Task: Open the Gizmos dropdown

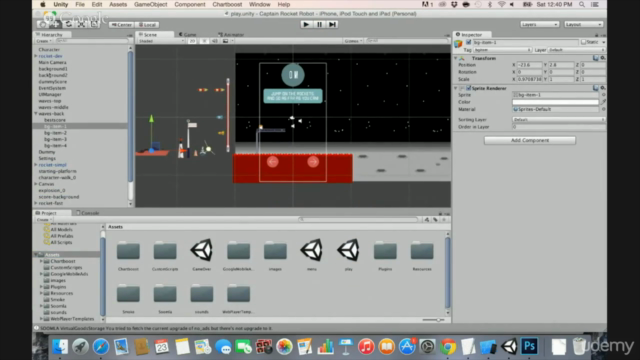Action: [x=353, y=41]
